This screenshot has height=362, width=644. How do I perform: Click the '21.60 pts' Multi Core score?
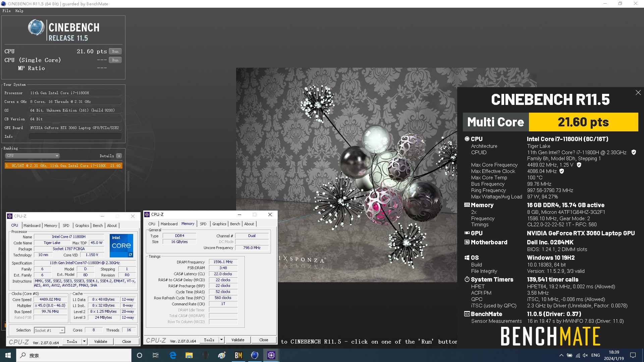(583, 122)
